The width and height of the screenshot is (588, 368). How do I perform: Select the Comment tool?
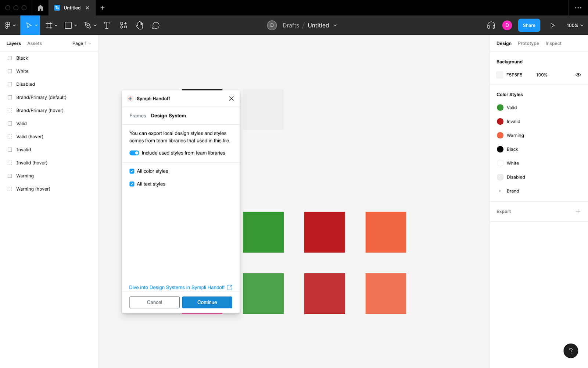coord(156,25)
